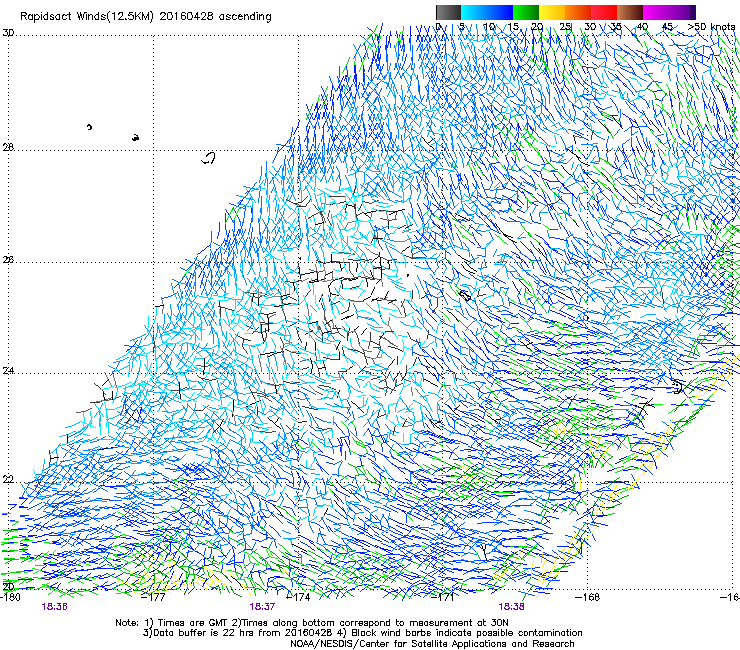Click the cyan-to-blue 5–15 knots legend segment

coord(487,12)
